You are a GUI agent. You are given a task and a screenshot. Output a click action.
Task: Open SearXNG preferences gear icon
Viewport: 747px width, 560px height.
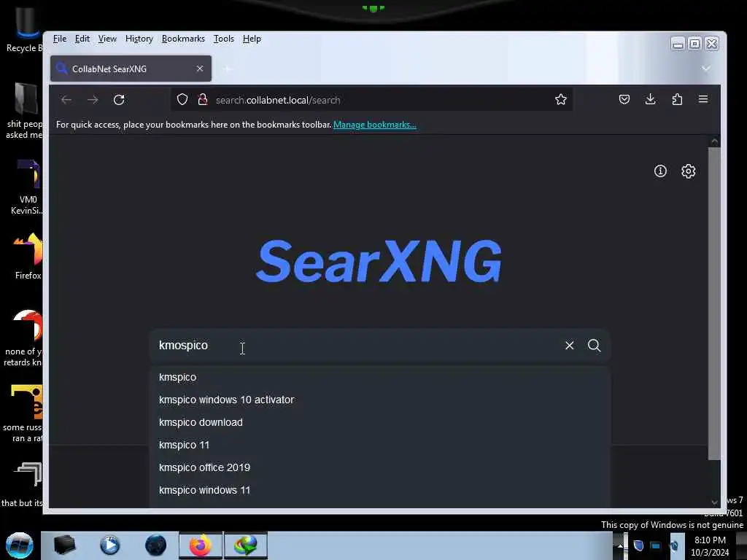[x=689, y=171]
